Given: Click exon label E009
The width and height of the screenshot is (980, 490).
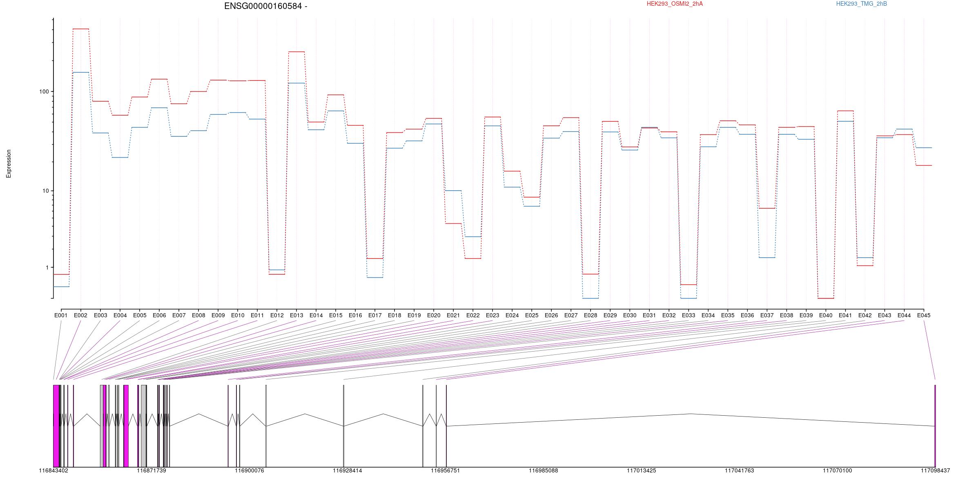Looking at the screenshot, I should point(218,315).
